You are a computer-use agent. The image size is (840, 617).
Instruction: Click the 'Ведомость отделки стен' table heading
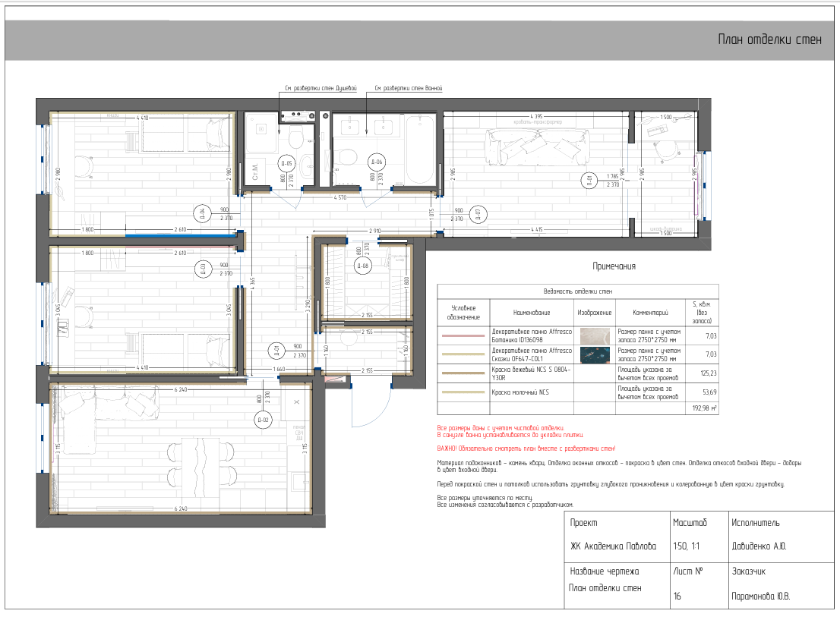(x=577, y=291)
